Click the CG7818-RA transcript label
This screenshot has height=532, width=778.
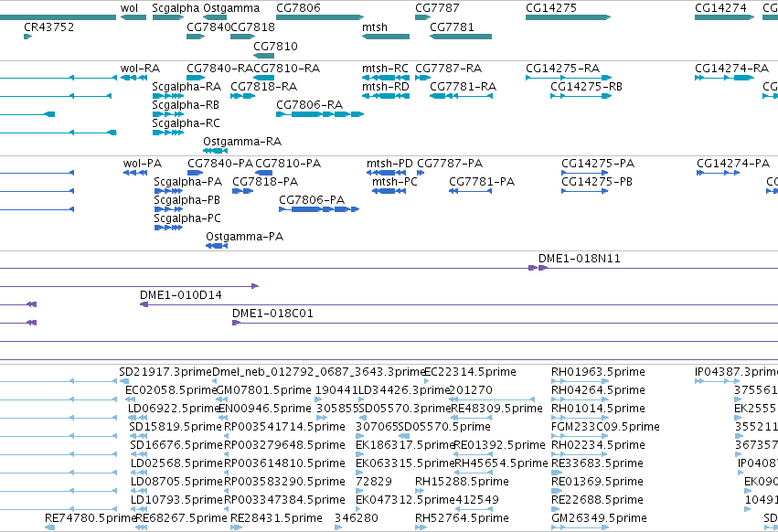[264, 87]
